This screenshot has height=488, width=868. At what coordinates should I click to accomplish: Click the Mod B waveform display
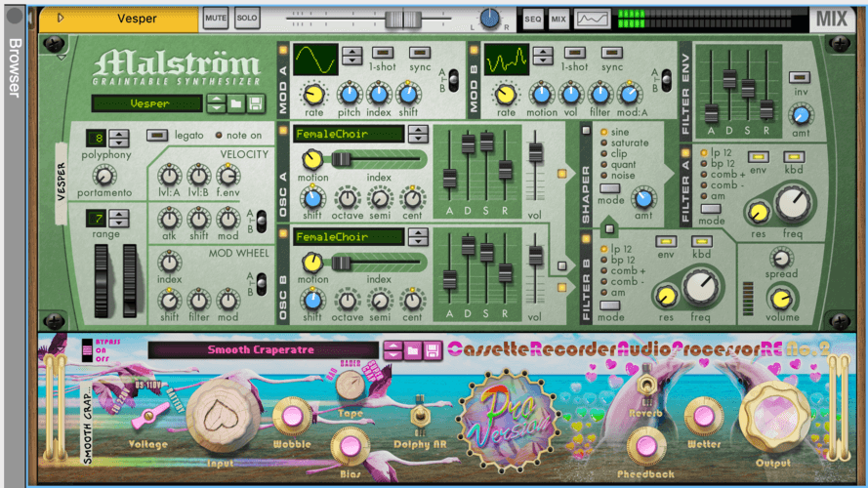[x=506, y=60]
